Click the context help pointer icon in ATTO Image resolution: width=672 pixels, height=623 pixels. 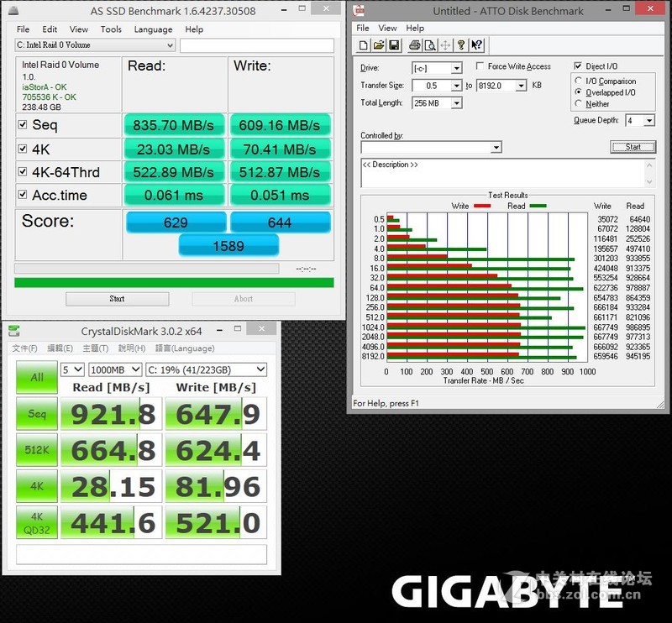tap(476, 45)
